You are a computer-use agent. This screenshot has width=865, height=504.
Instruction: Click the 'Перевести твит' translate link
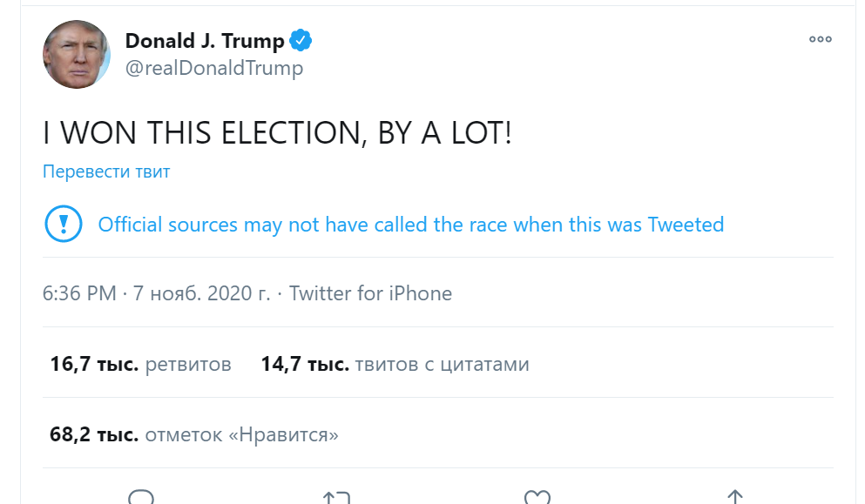point(106,171)
